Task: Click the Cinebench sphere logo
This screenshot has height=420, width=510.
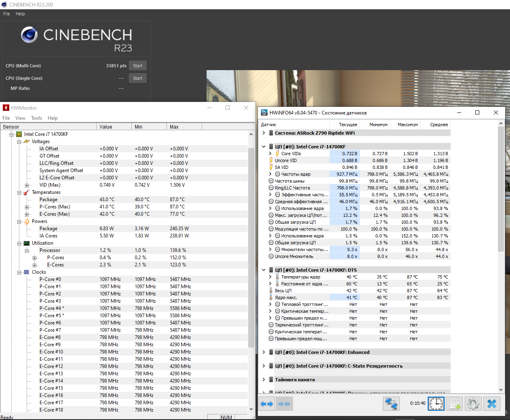Action: pos(29,35)
